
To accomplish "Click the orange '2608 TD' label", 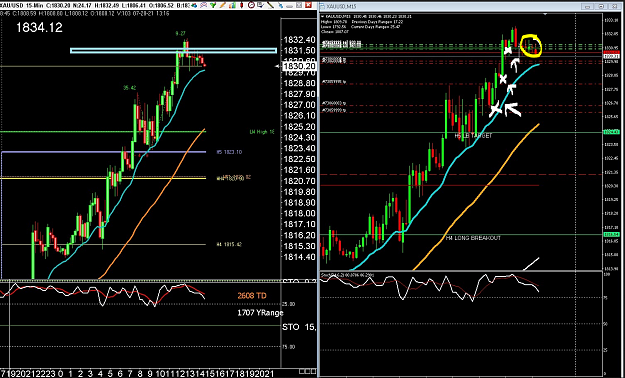I will click(252, 295).
